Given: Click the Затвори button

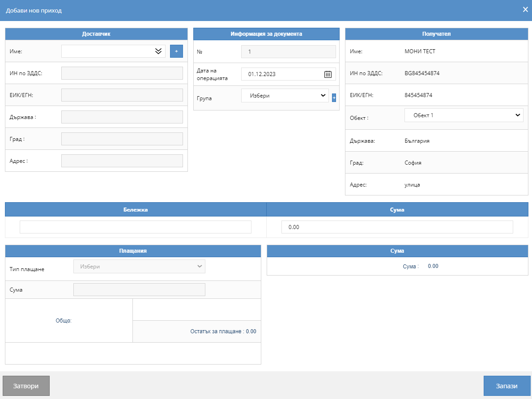Looking at the screenshot, I should click(26, 386).
